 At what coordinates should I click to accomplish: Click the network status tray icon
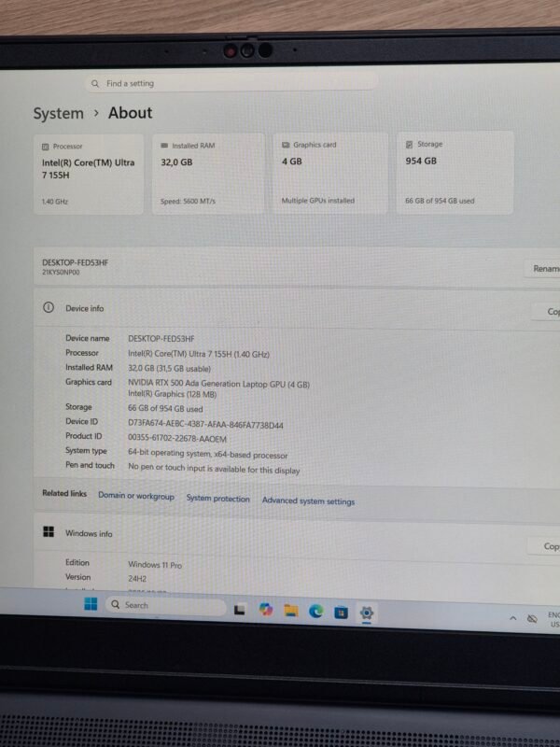[x=532, y=619]
